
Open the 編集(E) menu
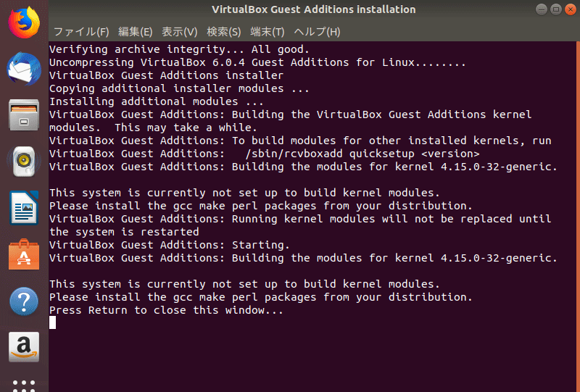[x=136, y=32]
